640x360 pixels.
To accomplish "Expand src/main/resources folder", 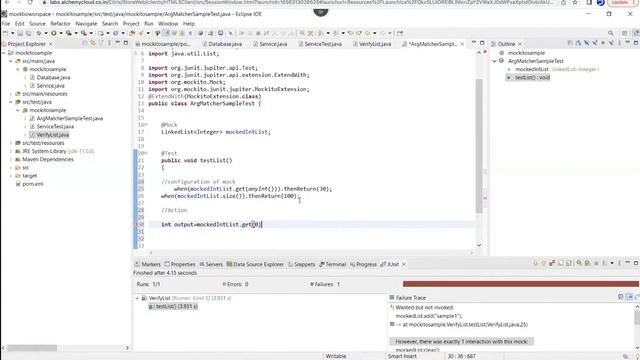I will pyautogui.click(x=11, y=94).
